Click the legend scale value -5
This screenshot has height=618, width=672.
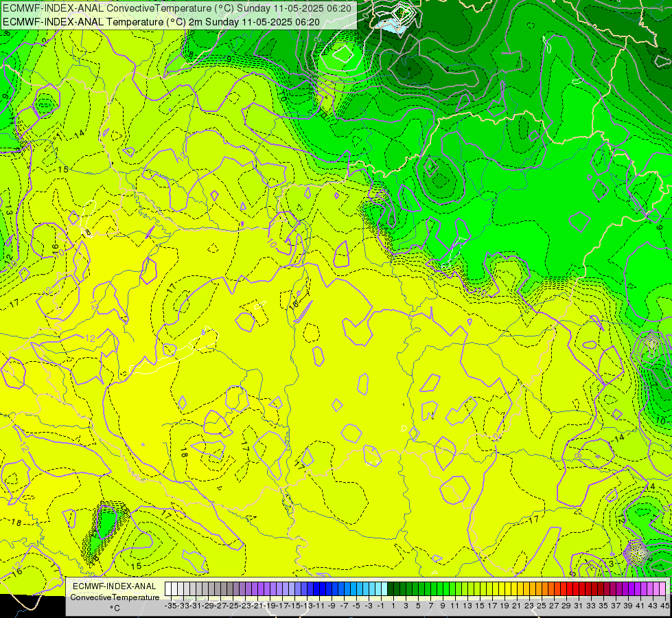[356, 606]
